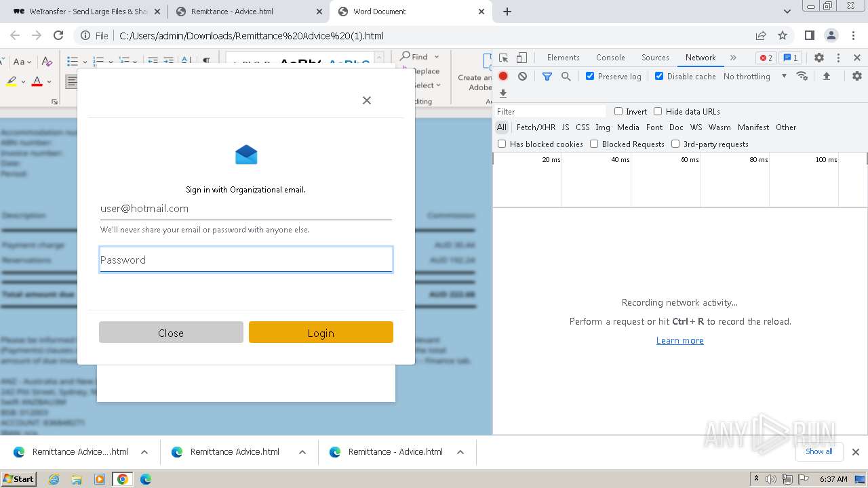Toggle Preserve log checkbox
The image size is (868, 488).
[x=590, y=77]
